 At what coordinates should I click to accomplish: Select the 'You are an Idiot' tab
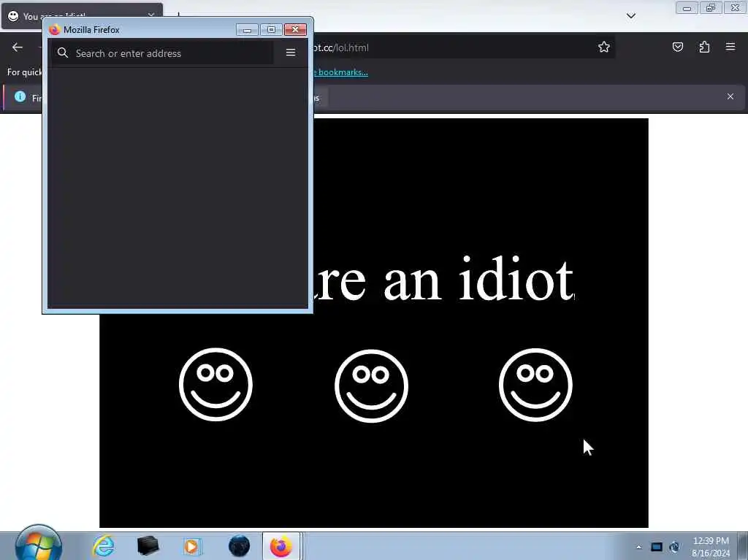(x=82, y=16)
